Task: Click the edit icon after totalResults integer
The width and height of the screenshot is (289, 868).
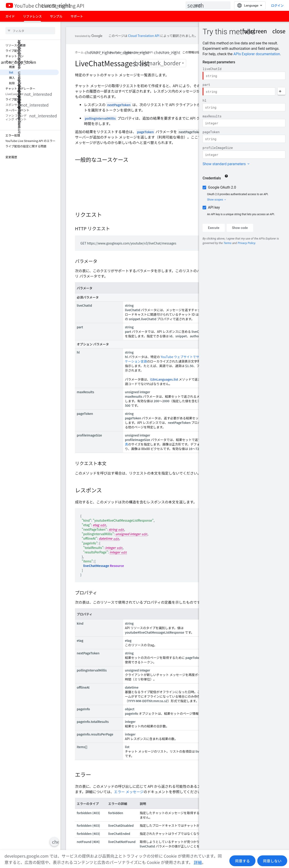Action: (x=120, y=548)
